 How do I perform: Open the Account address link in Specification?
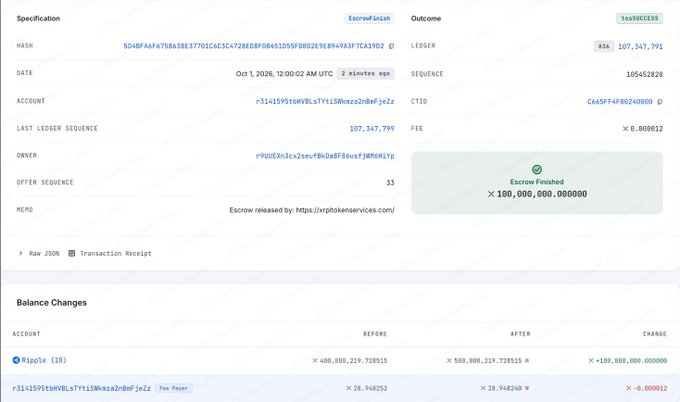(x=325, y=101)
